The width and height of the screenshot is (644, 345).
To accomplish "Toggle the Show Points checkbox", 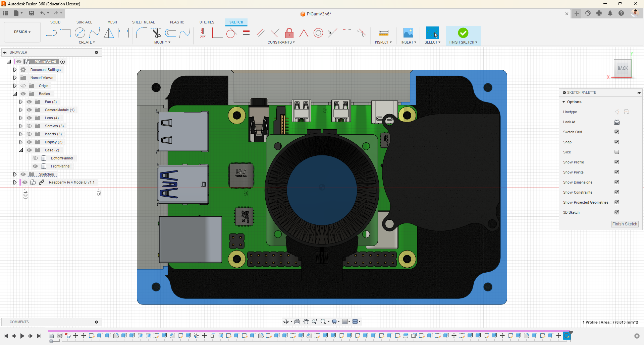I will (x=617, y=172).
